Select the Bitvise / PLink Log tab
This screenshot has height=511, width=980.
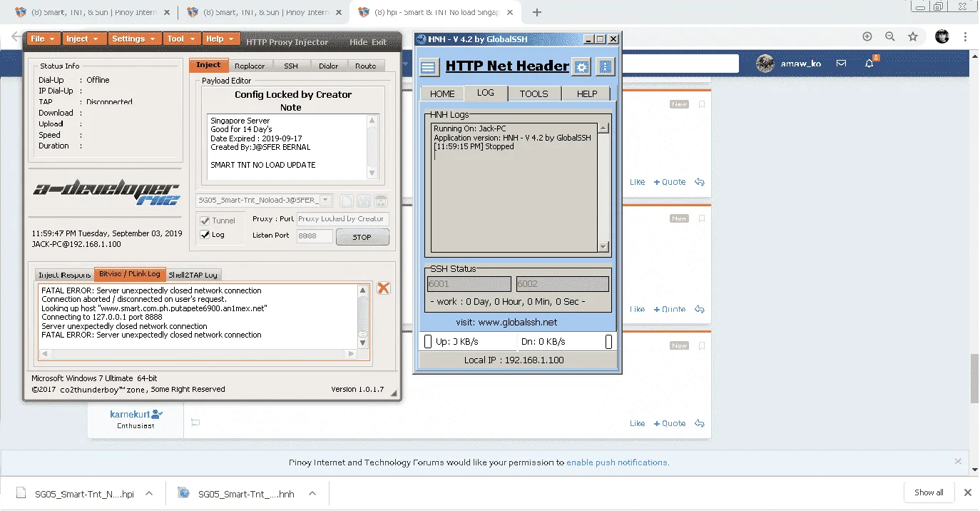(x=130, y=274)
